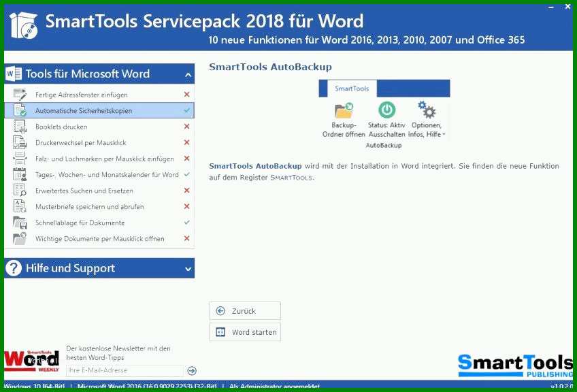Screen dimensions: 577x392
Task: Click the Backup-Ordner öffnen folder icon
Action: point(344,111)
